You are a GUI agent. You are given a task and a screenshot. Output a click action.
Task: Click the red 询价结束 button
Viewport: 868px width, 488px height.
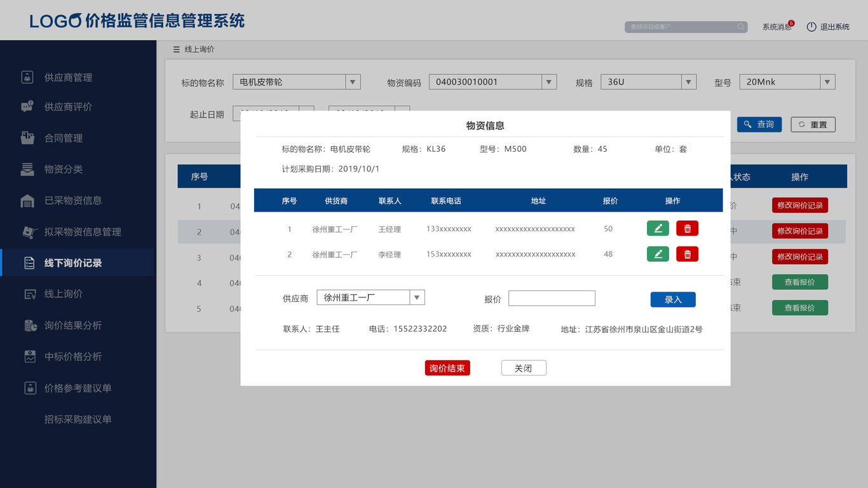click(x=447, y=368)
